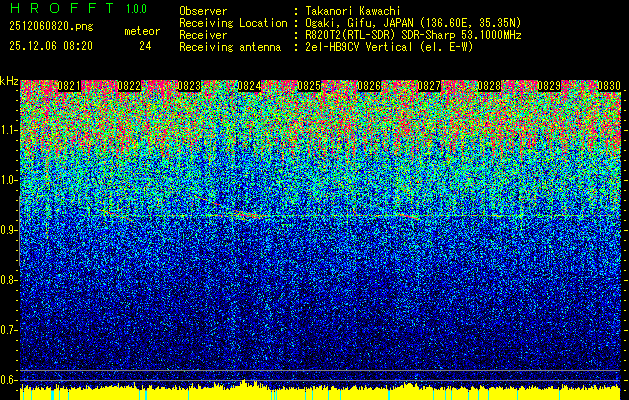
Task: Select the file name 2512060820.png
Action: pos(51,27)
